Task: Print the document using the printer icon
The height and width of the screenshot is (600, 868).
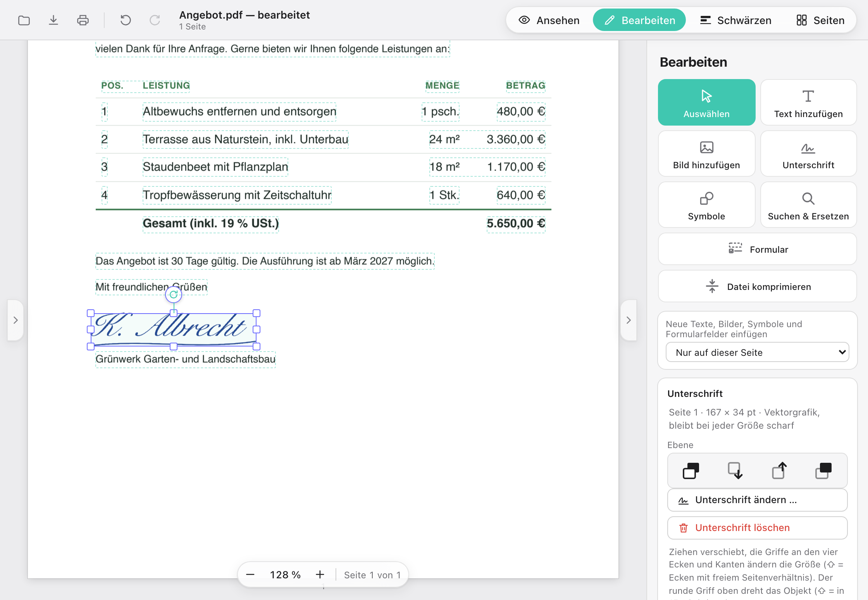Action: (83, 20)
